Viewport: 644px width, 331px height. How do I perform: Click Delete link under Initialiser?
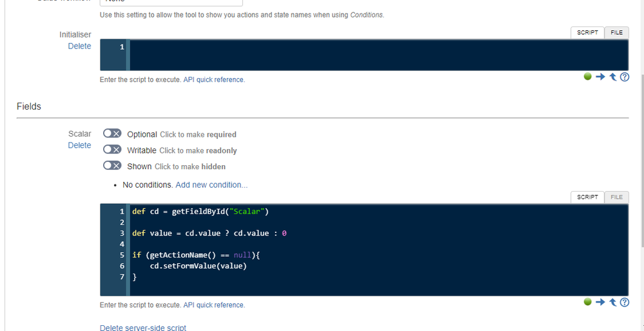point(80,46)
